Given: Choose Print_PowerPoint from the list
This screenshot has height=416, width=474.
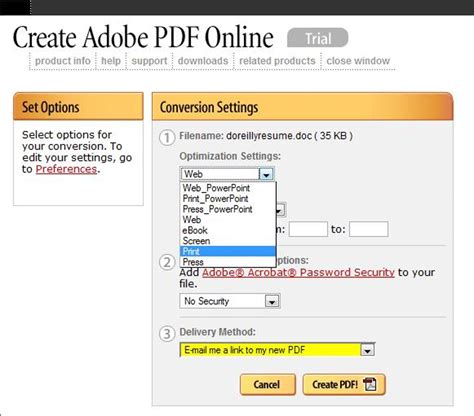Looking at the screenshot, I should click(228, 198).
